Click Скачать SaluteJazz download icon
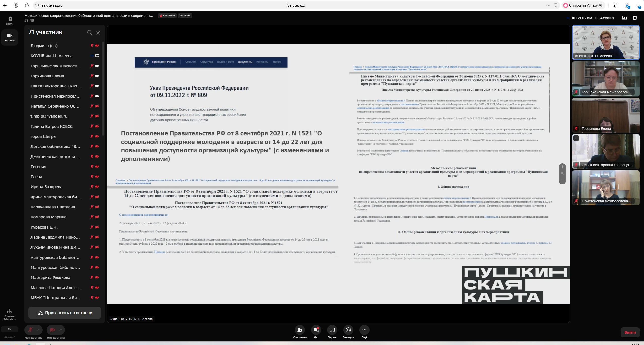 (10, 311)
